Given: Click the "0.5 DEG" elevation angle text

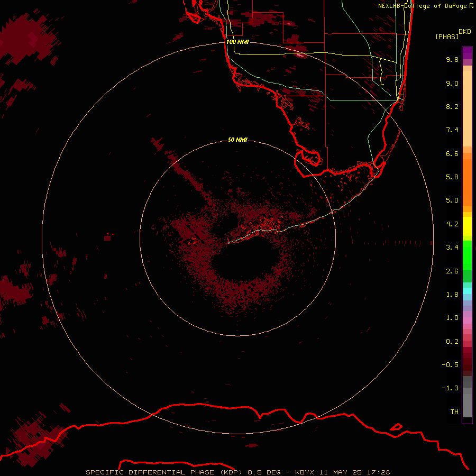Looking at the screenshot, I should click(264, 472).
